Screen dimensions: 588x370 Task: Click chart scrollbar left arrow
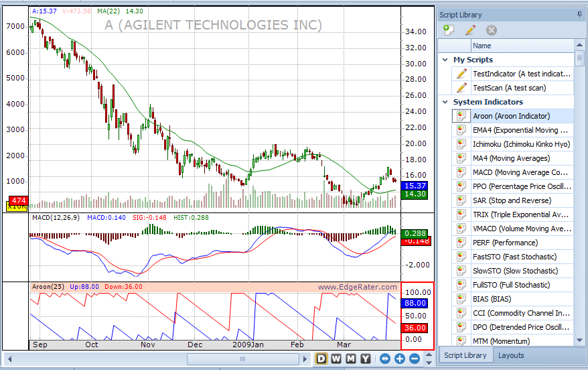(10, 359)
